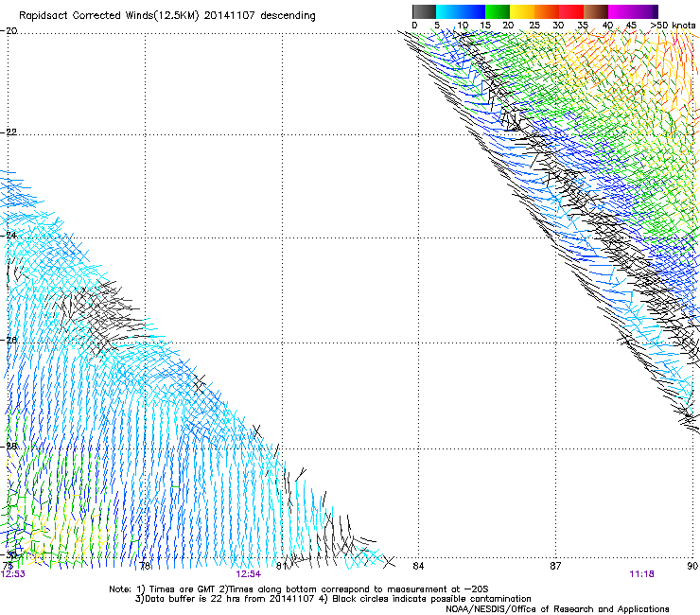Click the 'Data buffer is 22 hrs' note line
The width and height of the screenshot is (700, 615).
coord(333,599)
